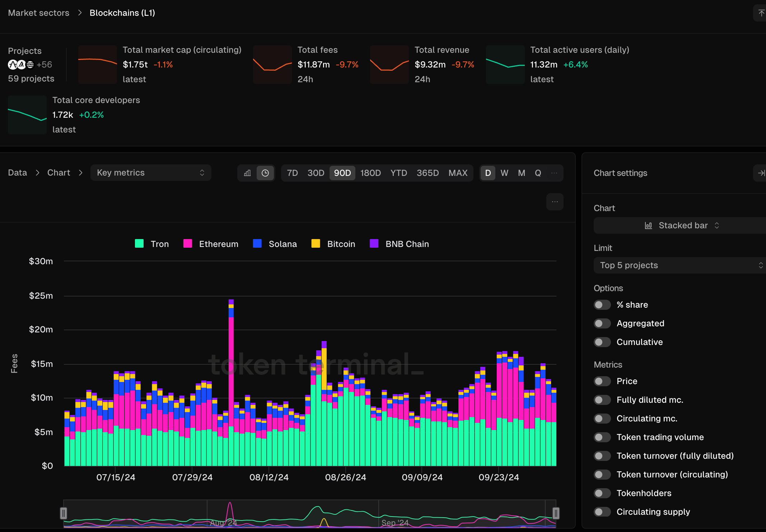Turn on the Cumulative option
This screenshot has width=766, height=532.
click(x=602, y=342)
